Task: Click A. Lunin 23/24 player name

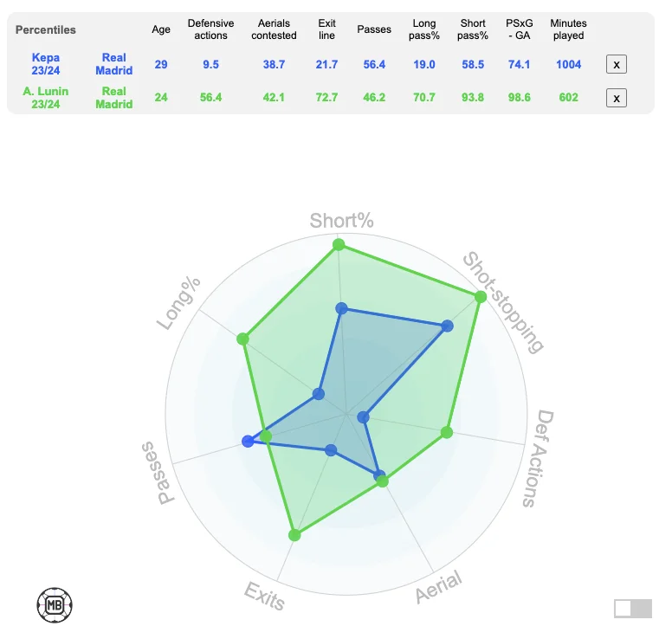Action: click(46, 98)
